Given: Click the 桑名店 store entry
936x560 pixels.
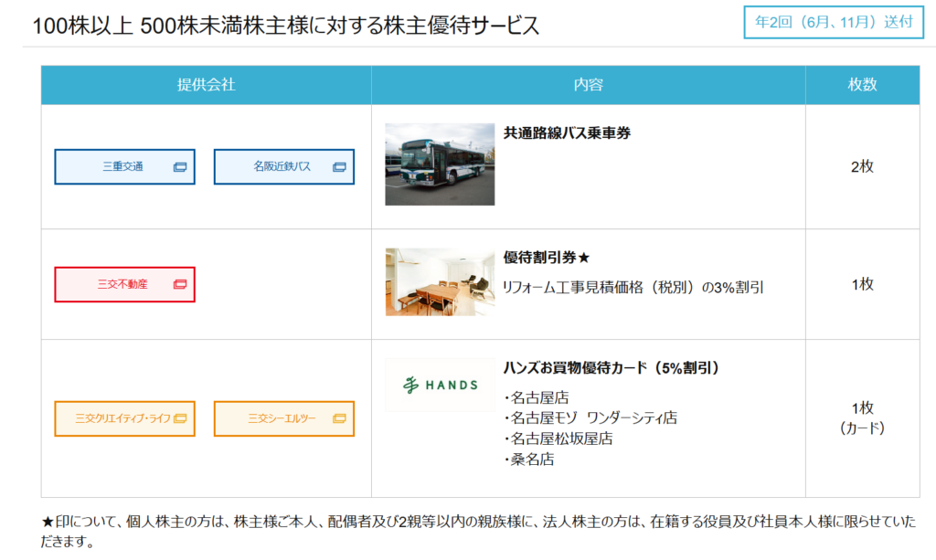Looking at the screenshot, I should [x=531, y=460].
